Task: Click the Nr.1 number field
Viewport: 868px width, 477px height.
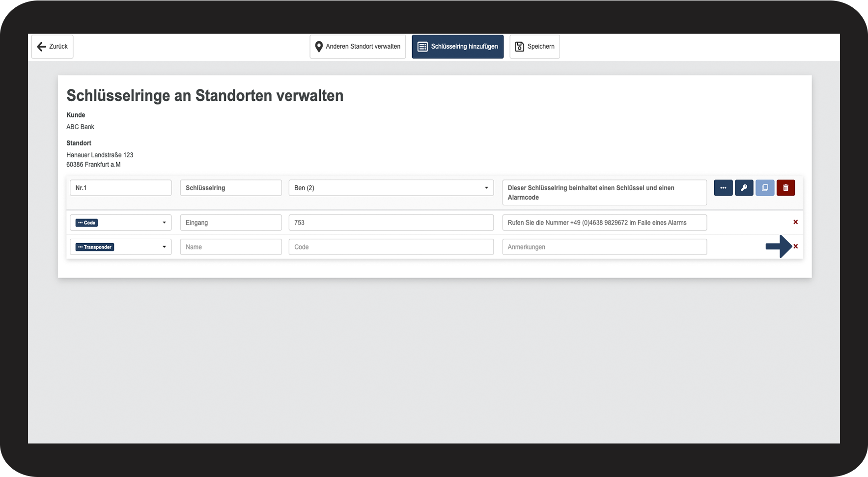Action: tap(120, 188)
